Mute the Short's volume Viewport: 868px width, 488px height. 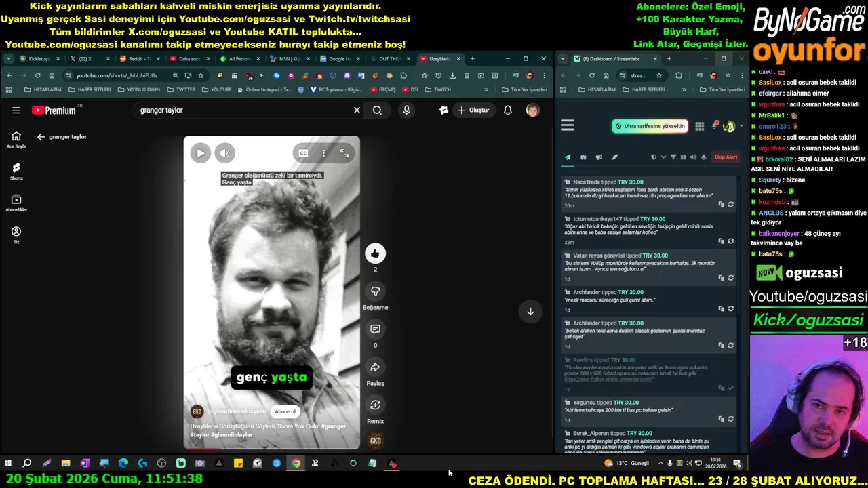tap(225, 153)
